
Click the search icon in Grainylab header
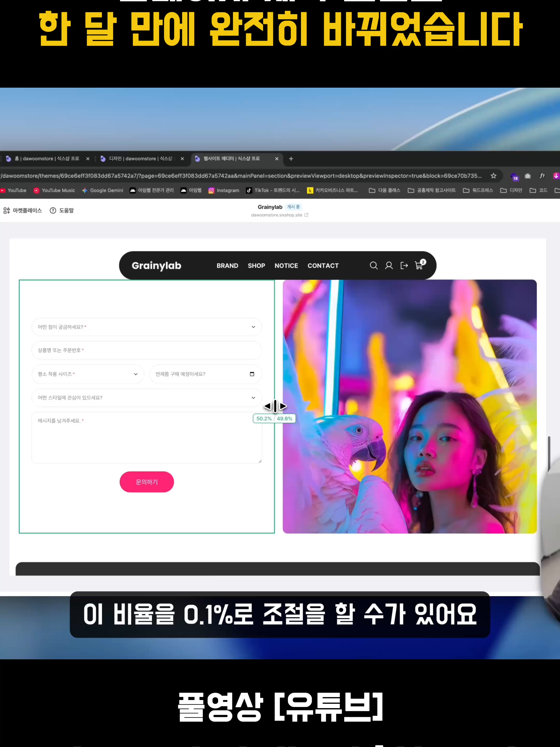[373, 265]
